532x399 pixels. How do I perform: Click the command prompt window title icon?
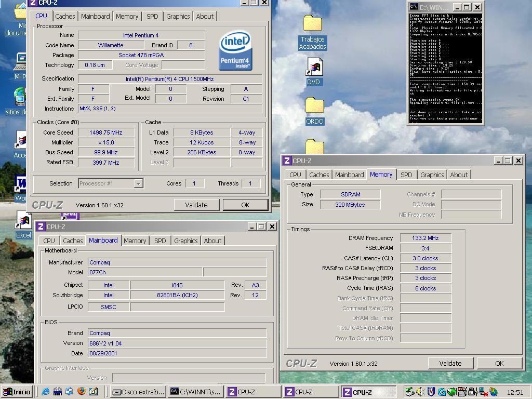pos(413,6)
